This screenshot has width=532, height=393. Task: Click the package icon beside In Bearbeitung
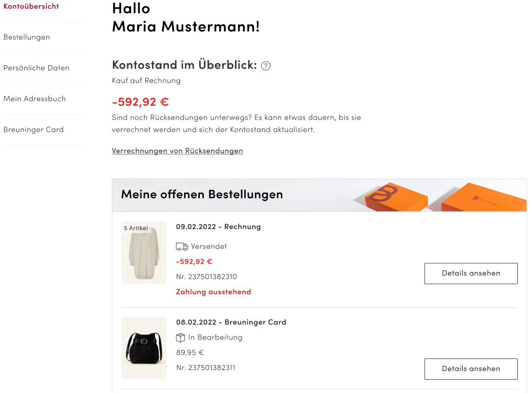click(x=181, y=338)
